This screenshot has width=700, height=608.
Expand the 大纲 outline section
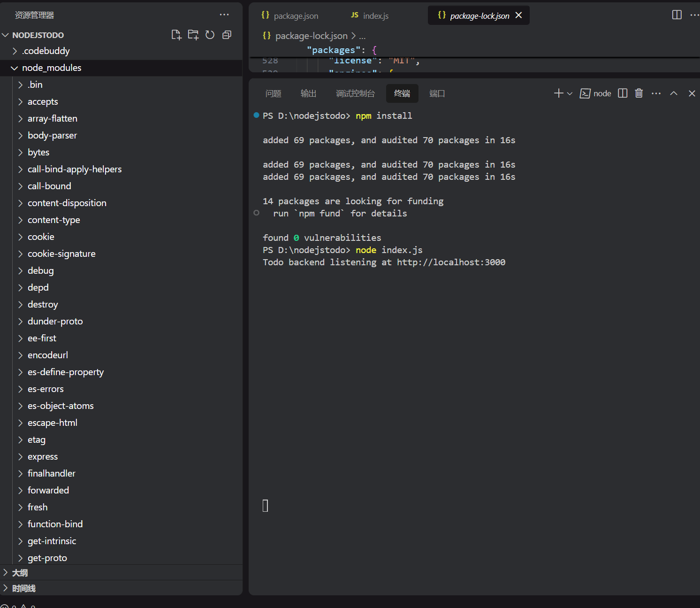[20, 573]
